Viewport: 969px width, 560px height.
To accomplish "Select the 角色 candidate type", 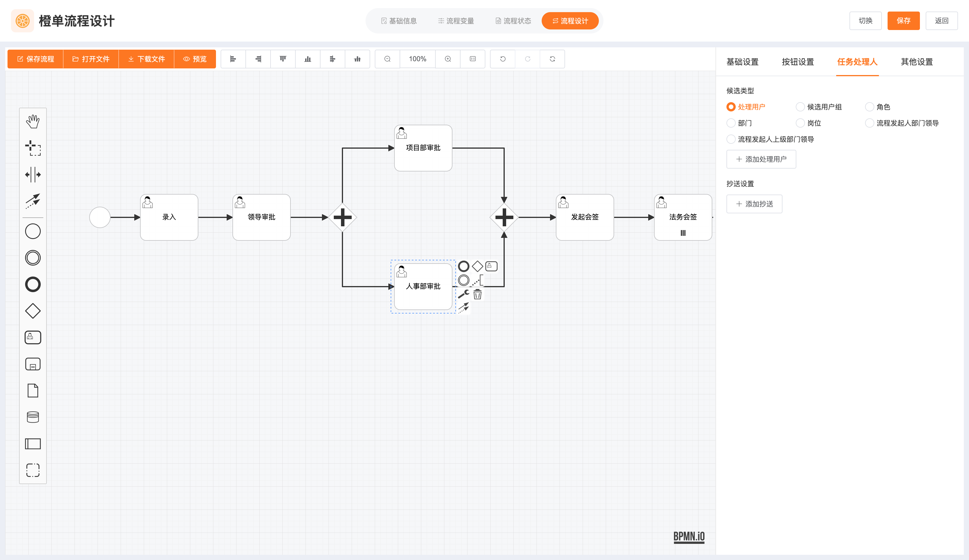I will pyautogui.click(x=869, y=107).
